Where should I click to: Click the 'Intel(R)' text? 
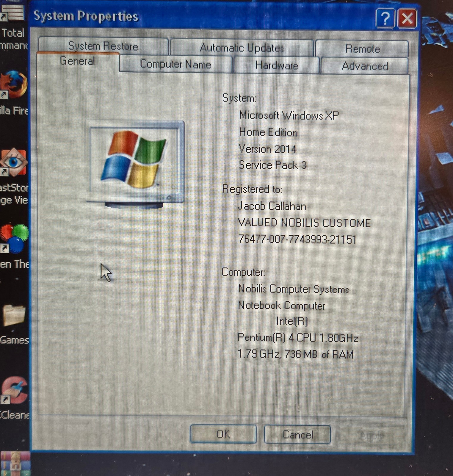pyautogui.click(x=292, y=321)
